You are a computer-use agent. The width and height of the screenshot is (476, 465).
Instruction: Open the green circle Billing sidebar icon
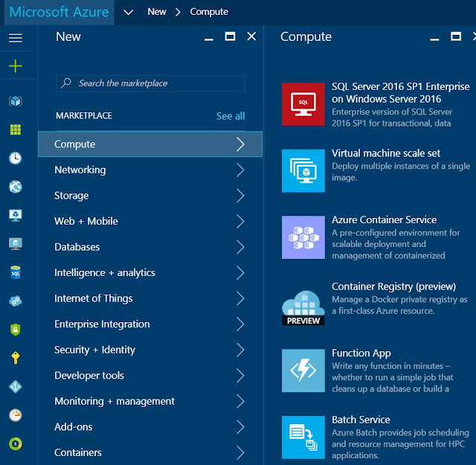point(16,443)
